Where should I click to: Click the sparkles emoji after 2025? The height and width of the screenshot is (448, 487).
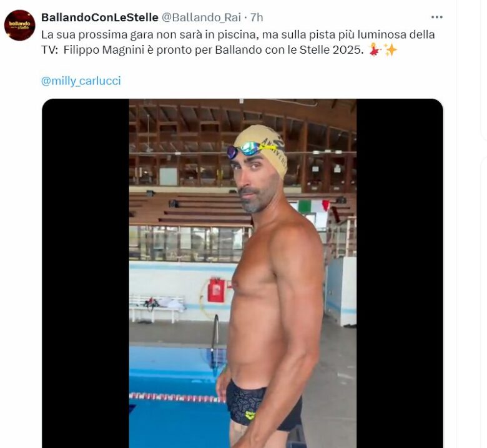click(x=390, y=50)
